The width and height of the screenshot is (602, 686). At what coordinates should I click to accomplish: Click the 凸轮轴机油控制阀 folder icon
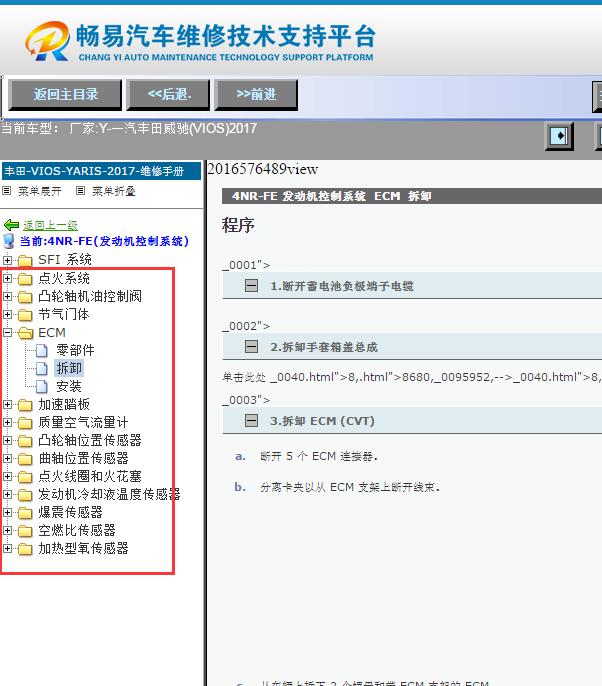[25, 297]
